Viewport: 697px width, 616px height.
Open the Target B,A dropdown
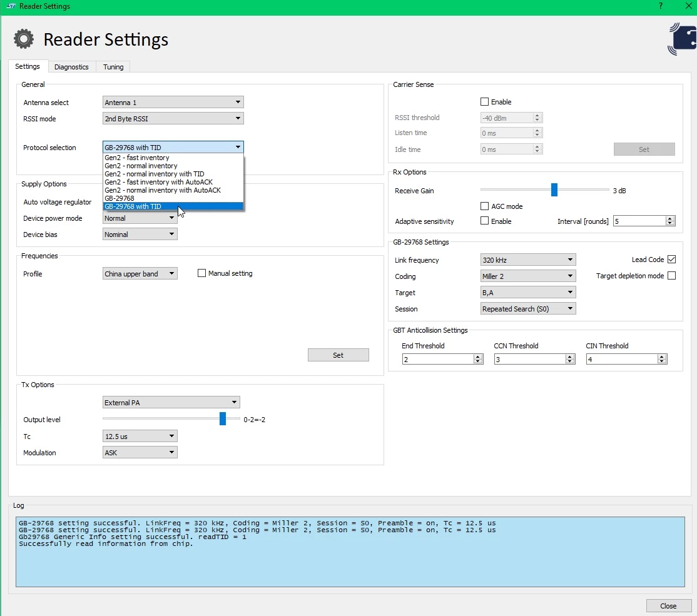pyautogui.click(x=528, y=293)
